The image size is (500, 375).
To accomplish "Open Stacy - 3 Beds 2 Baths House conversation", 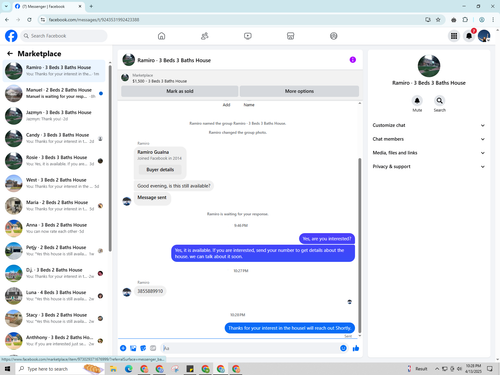I will (x=54, y=318).
